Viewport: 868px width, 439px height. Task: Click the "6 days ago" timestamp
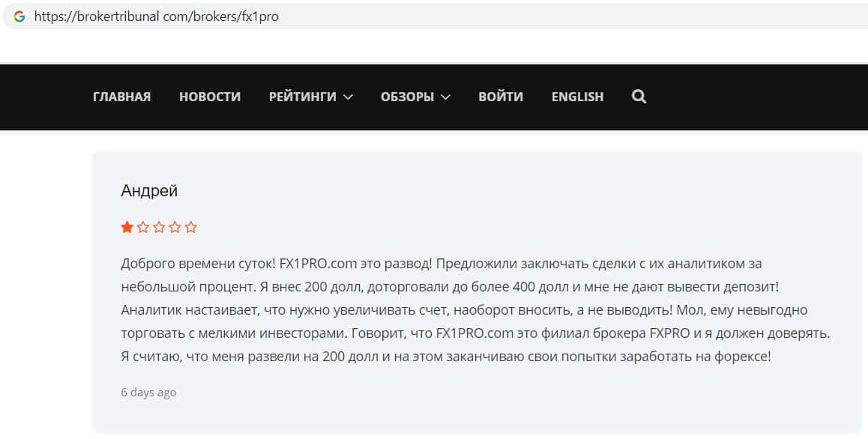[x=148, y=393]
